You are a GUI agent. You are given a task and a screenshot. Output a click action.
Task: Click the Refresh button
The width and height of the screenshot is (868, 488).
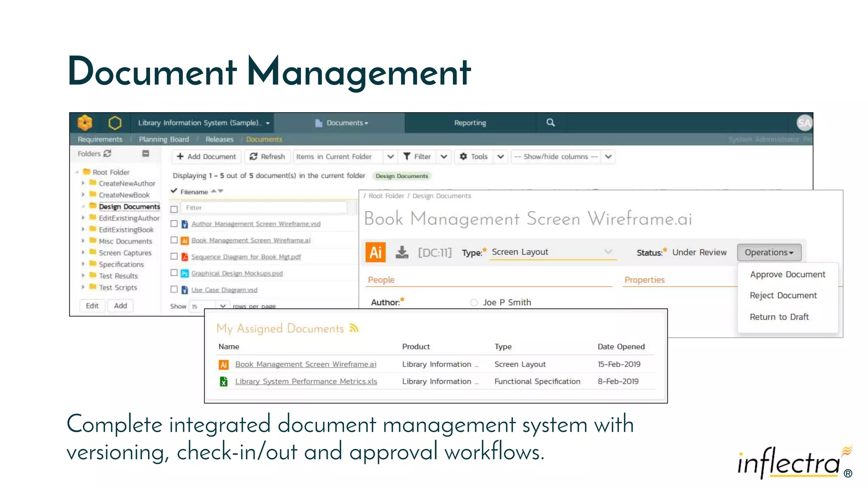pyautogui.click(x=267, y=156)
